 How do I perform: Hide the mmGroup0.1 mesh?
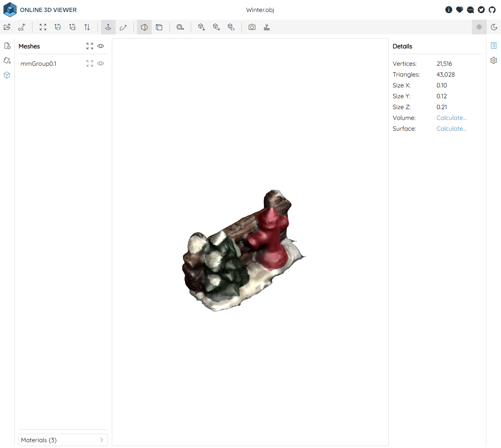click(101, 63)
